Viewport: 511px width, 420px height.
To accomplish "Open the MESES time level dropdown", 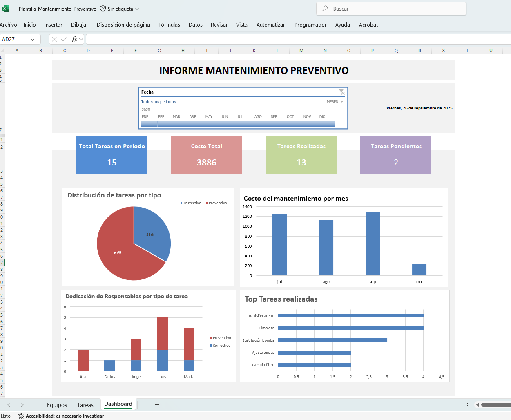I will 335,102.
